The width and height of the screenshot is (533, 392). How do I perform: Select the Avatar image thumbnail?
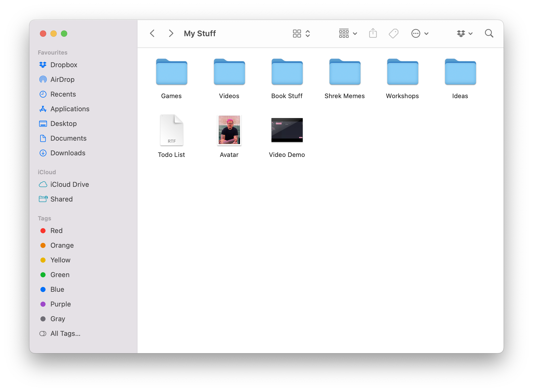[x=229, y=130]
